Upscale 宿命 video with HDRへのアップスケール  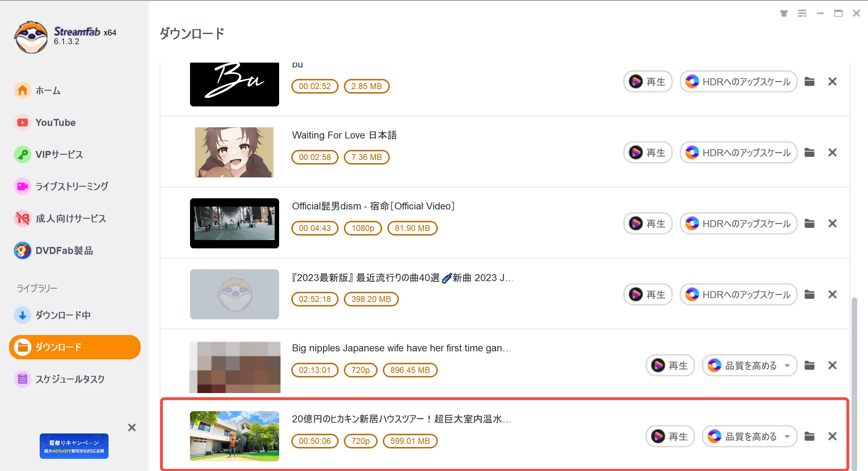(739, 223)
